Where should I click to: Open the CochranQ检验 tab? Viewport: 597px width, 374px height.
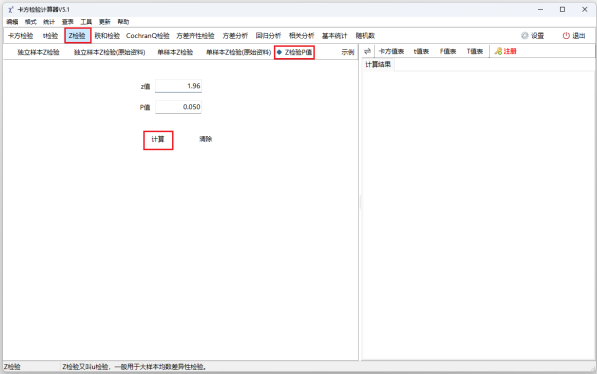[148, 36]
